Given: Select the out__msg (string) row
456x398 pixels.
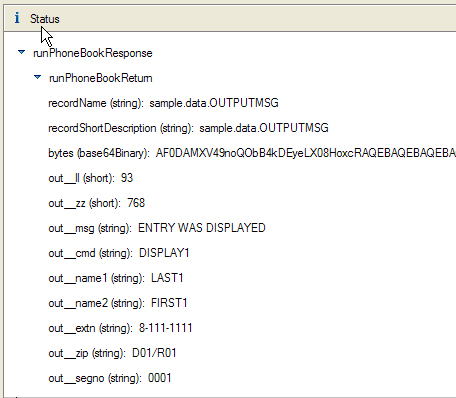Looking at the screenshot, I should coord(157,228).
